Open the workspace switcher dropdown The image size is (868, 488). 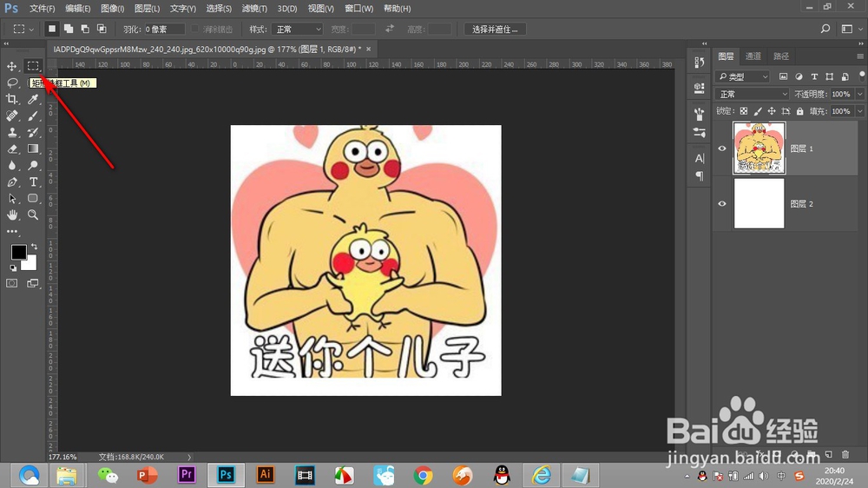click(850, 29)
